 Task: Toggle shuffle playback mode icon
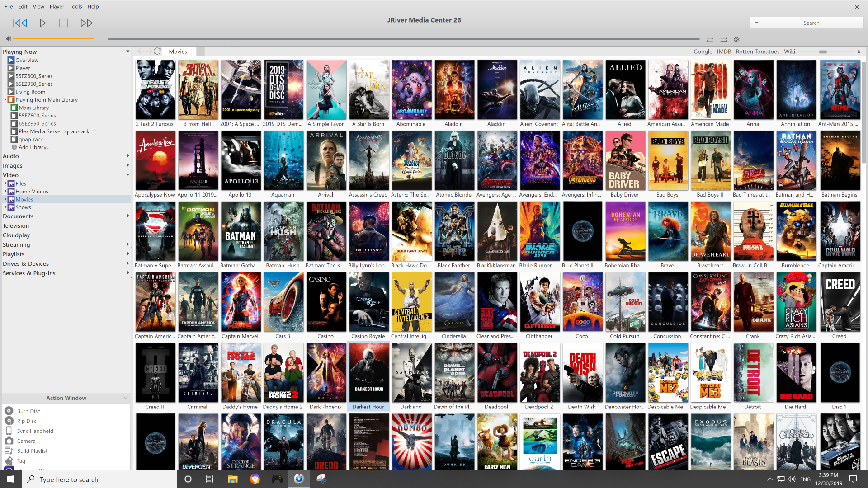[724, 40]
